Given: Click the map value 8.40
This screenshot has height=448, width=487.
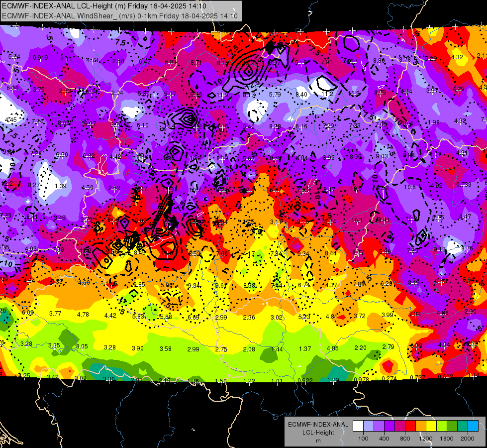Looking at the screenshot, I should coord(301,94).
